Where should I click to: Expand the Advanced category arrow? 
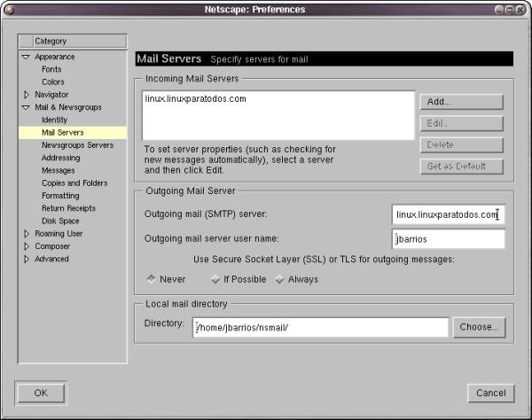click(x=26, y=259)
